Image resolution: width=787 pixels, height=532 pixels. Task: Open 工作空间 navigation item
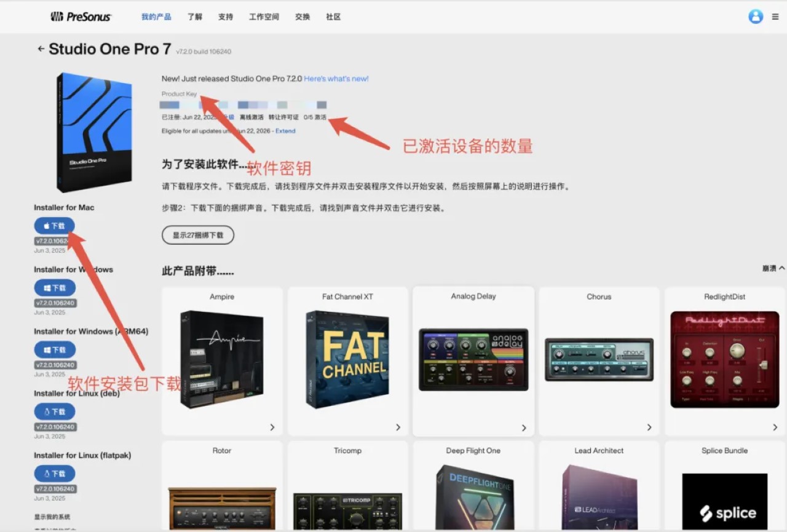pos(264,17)
